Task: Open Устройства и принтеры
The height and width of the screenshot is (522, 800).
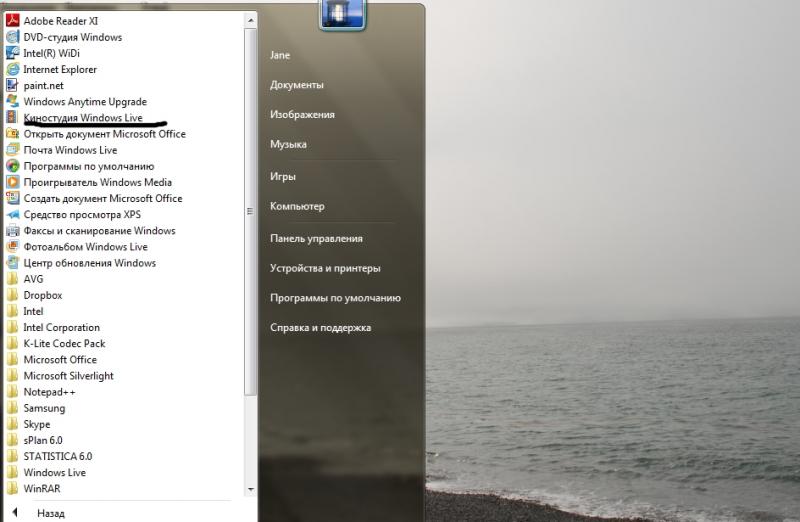Action: pyautogui.click(x=325, y=268)
